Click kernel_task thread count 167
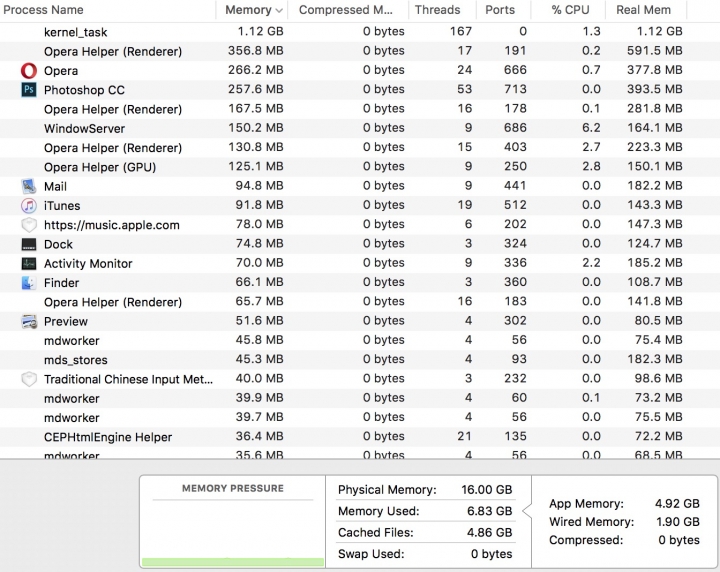Viewport: 720px width, 572px height. [x=461, y=31]
